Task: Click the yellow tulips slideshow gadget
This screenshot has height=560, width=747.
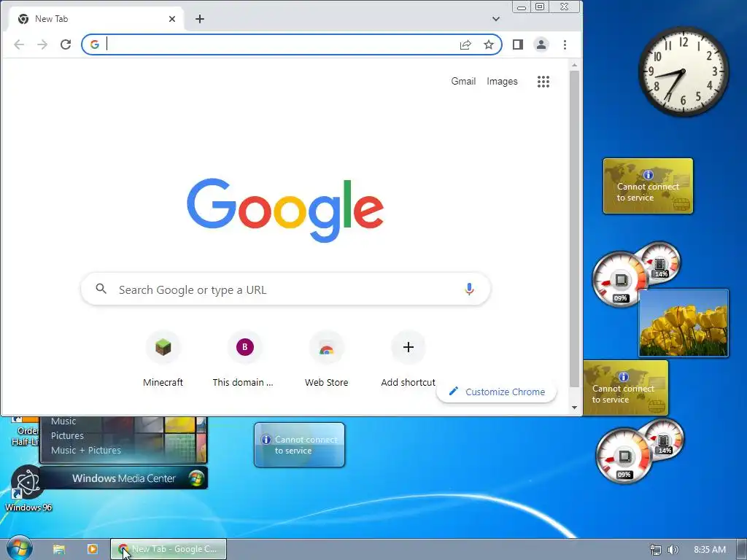Action: (x=684, y=322)
